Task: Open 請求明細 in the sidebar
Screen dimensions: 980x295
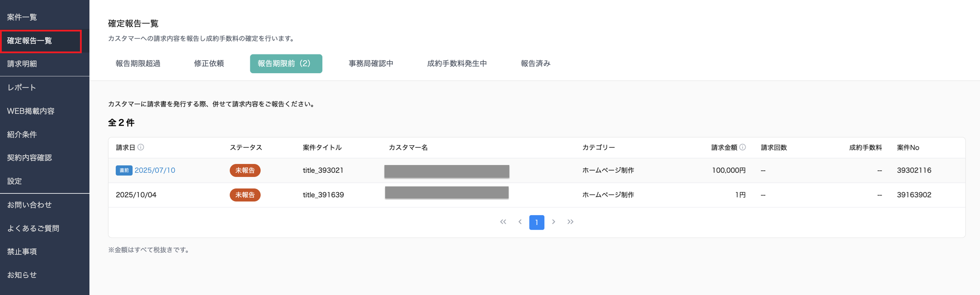Action: click(x=22, y=64)
